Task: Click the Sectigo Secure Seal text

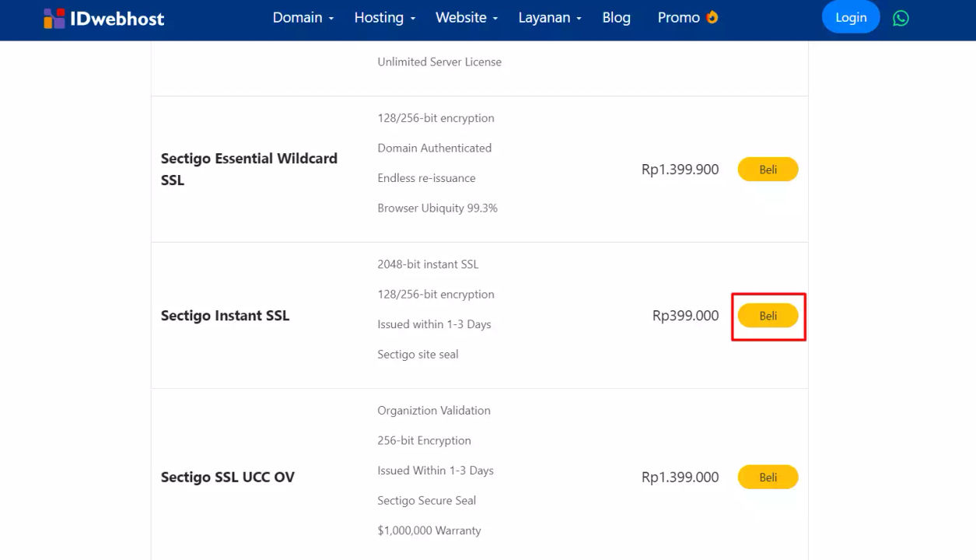Action: coord(426,501)
